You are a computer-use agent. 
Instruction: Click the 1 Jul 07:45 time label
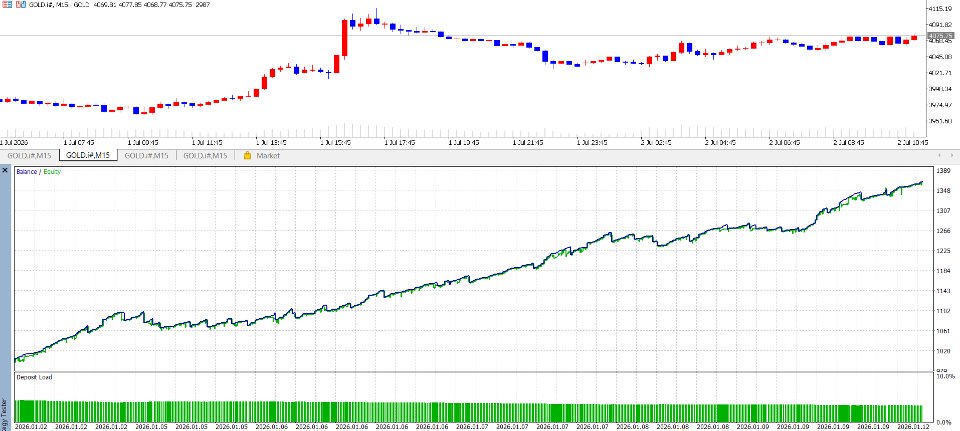pos(78,142)
